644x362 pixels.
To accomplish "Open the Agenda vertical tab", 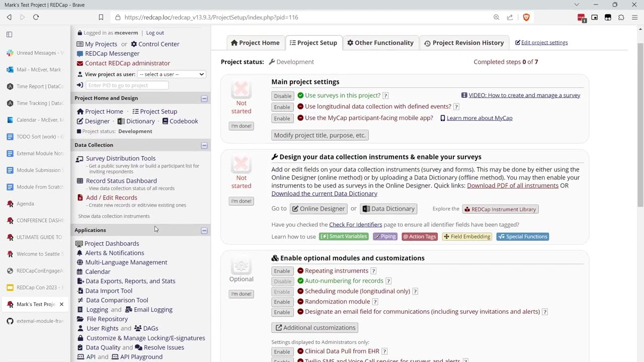I will coord(35,204).
